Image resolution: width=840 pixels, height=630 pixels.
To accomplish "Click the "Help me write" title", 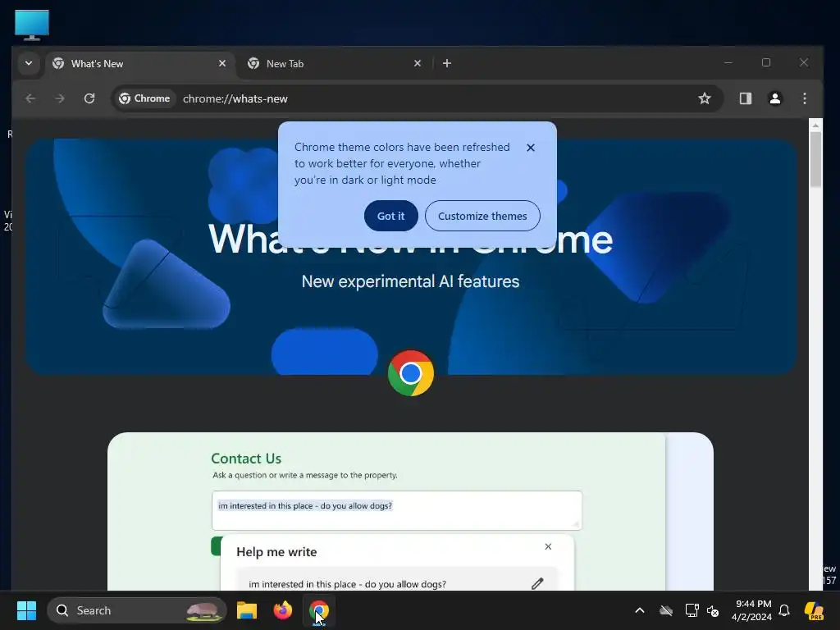I will [x=276, y=552].
